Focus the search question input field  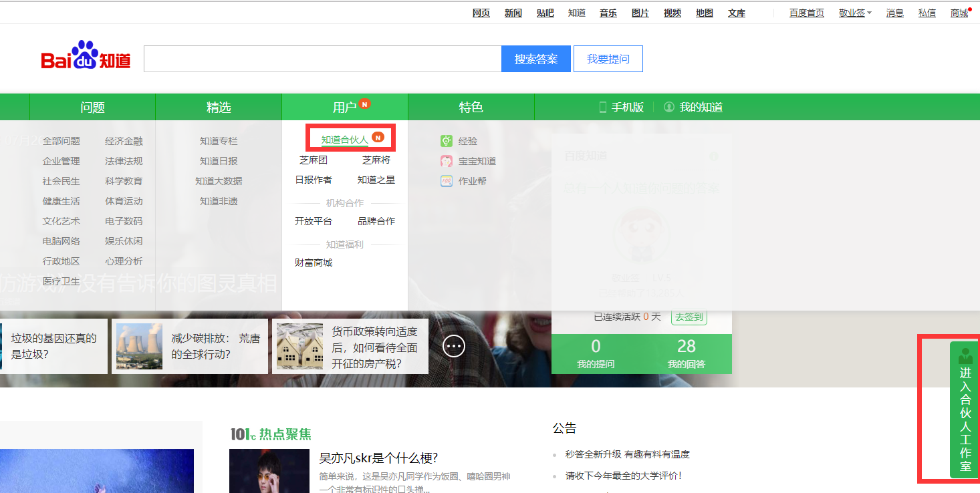click(323, 59)
